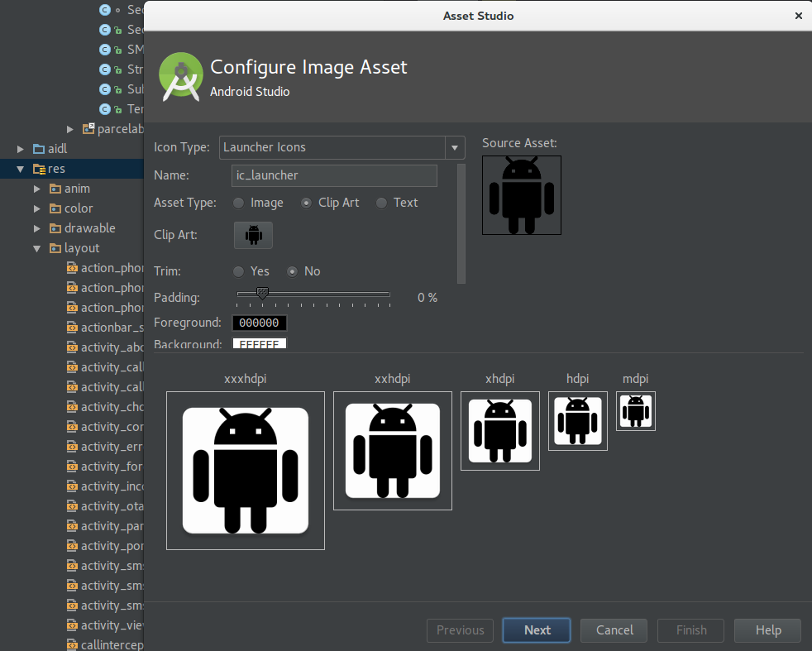Expand the color folder
Screen dimensions: 812x651
[36, 208]
